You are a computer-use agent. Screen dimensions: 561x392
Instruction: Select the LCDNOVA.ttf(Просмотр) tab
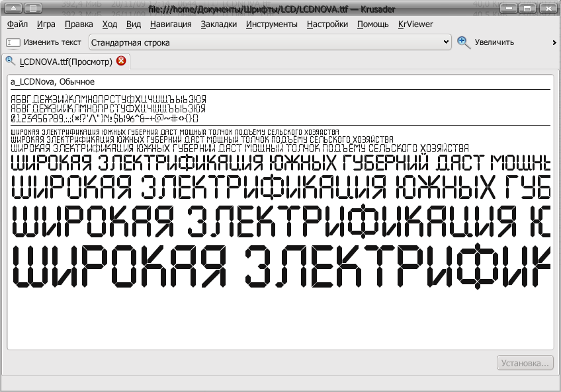[x=66, y=61]
